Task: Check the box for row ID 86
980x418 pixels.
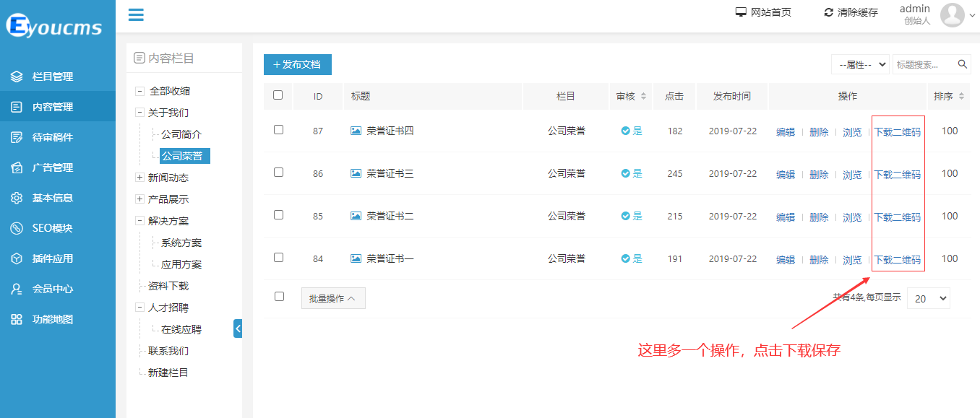Action: [278, 173]
